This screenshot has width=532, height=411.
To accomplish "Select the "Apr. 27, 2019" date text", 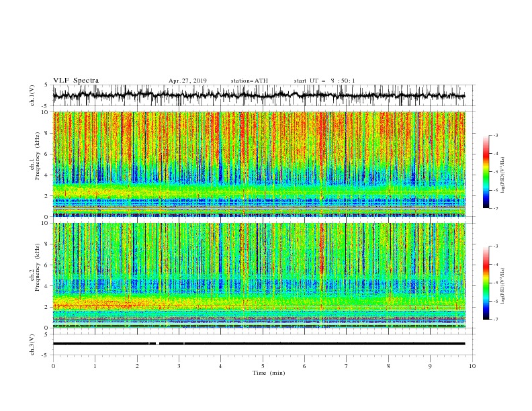I will [187, 81].
